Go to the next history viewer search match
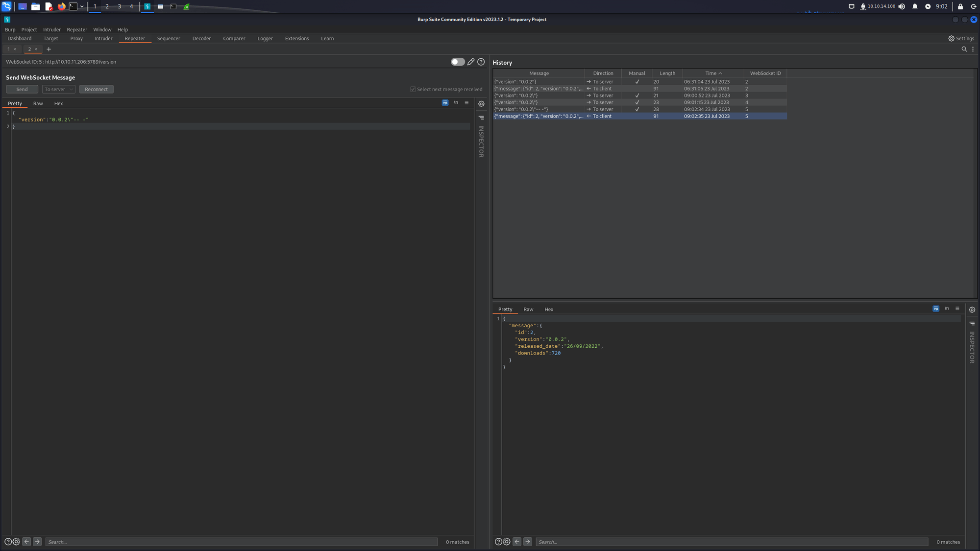Viewport: 980px width, 551px height. [528, 542]
